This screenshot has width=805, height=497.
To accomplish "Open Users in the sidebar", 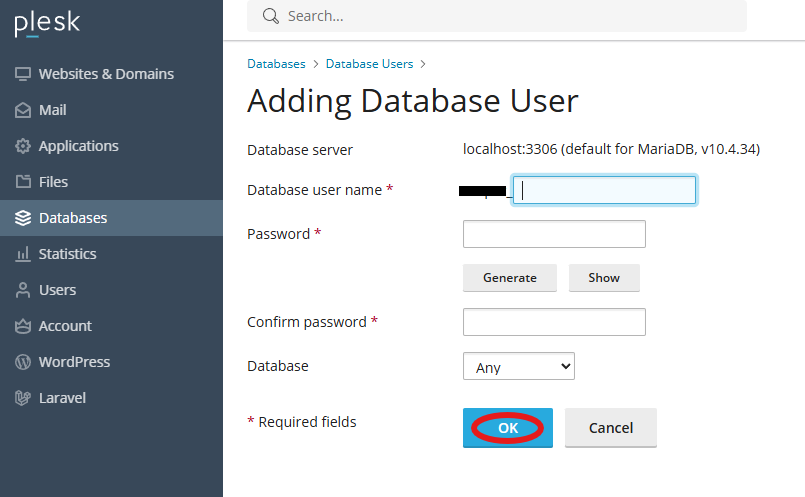I will pos(111,290).
